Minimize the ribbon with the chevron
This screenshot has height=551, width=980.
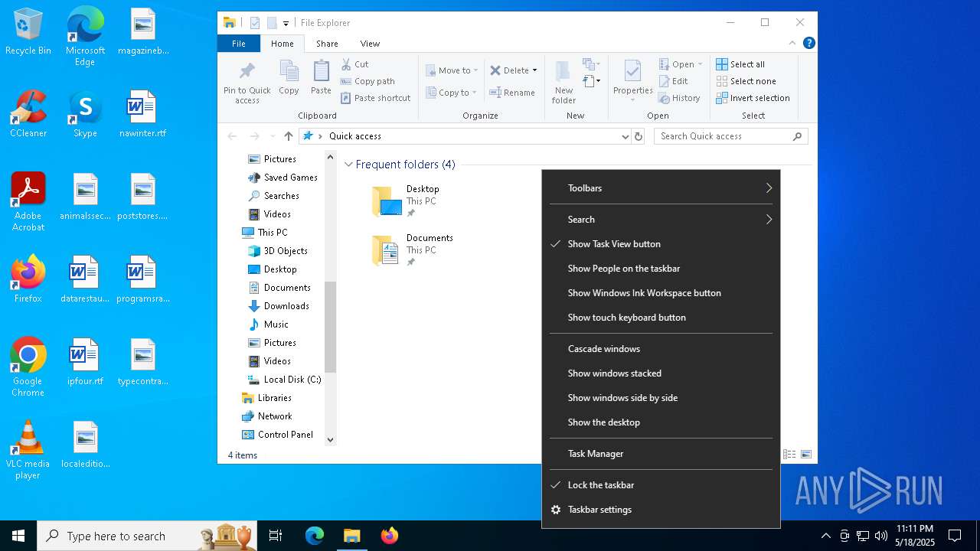point(792,44)
